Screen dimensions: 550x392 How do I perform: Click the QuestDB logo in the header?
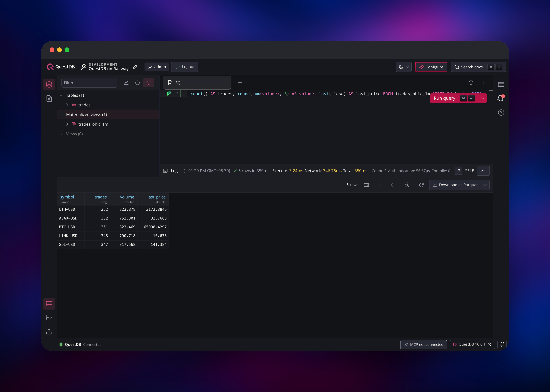click(61, 67)
